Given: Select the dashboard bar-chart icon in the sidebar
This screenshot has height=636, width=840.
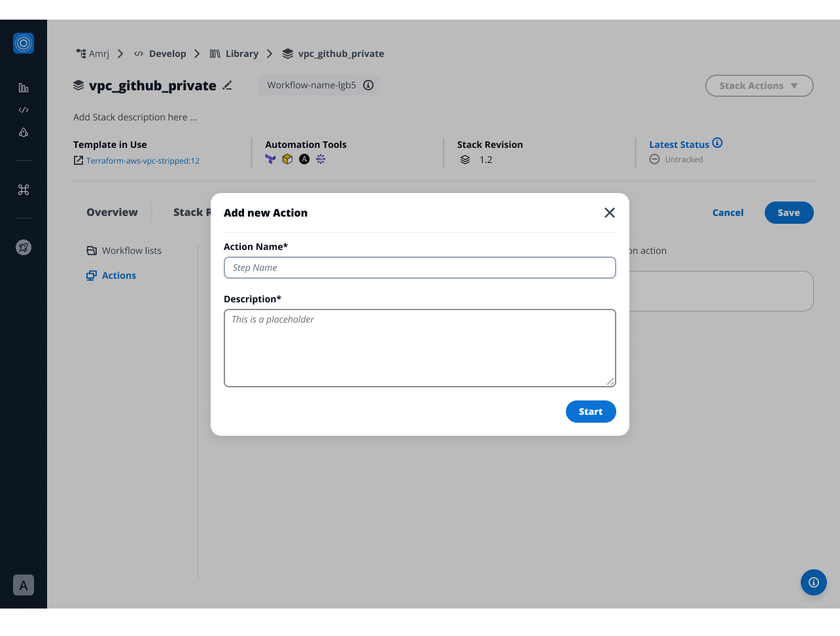Looking at the screenshot, I should [x=23, y=87].
